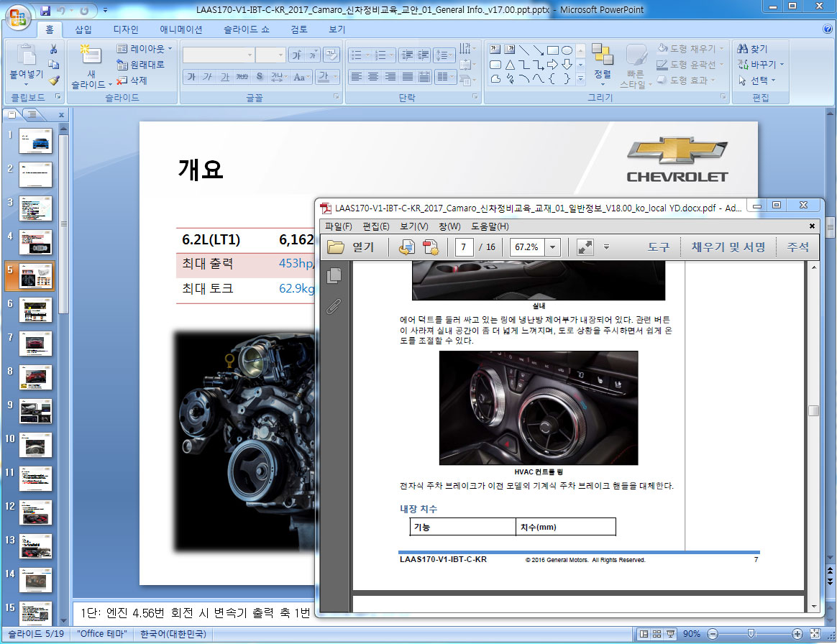Open the attachments paperclip panel in Adobe Reader

pyautogui.click(x=334, y=306)
